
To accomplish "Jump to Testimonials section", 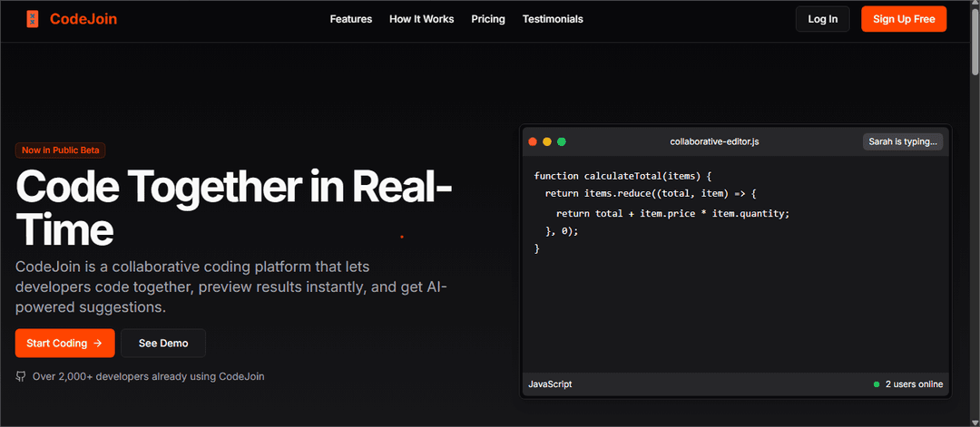I will pyautogui.click(x=553, y=19).
